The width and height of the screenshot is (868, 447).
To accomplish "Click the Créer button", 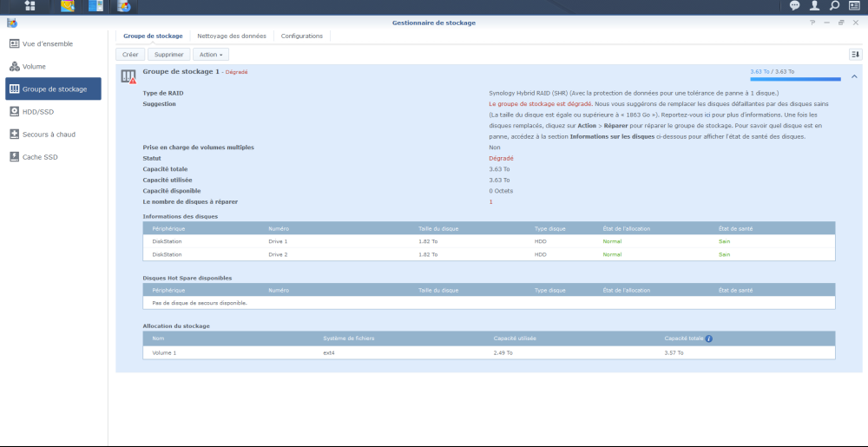I will [x=130, y=55].
